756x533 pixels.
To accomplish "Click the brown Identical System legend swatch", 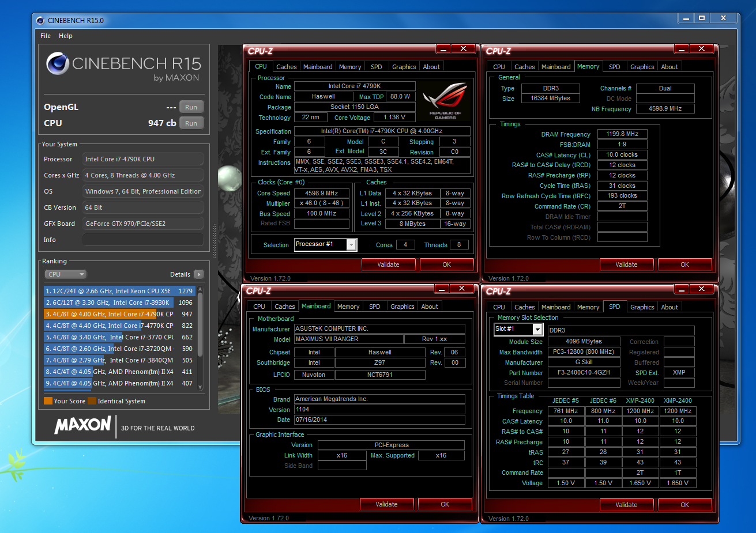I will pyautogui.click(x=92, y=401).
